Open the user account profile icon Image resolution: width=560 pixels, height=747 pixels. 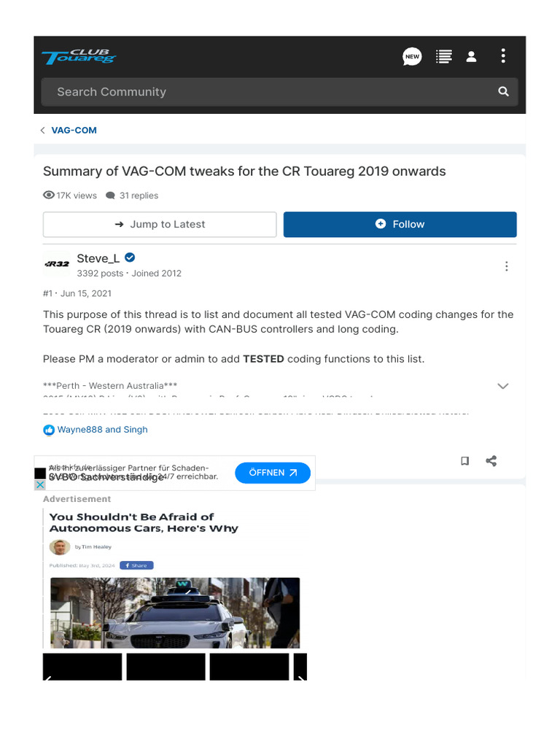[472, 57]
